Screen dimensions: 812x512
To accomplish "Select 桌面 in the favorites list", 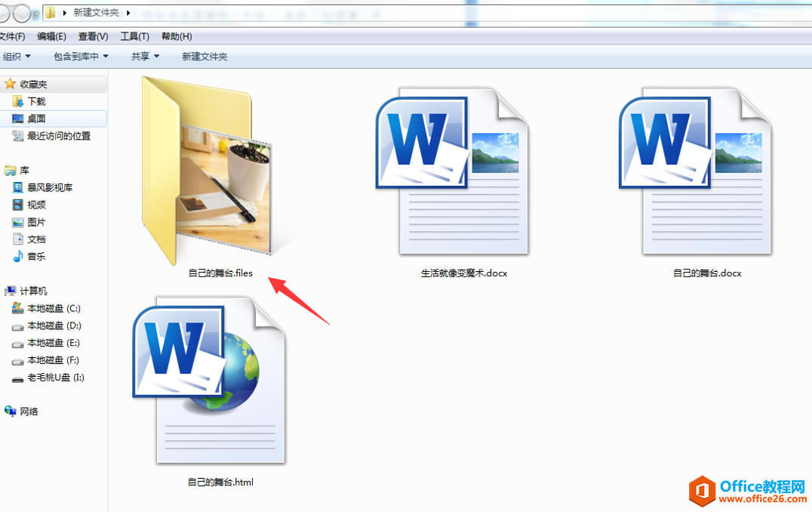I will click(37, 119).
